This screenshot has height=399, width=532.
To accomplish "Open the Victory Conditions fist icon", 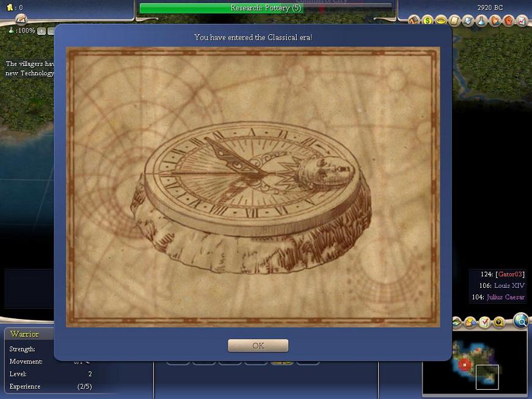I will pos(508,20).
